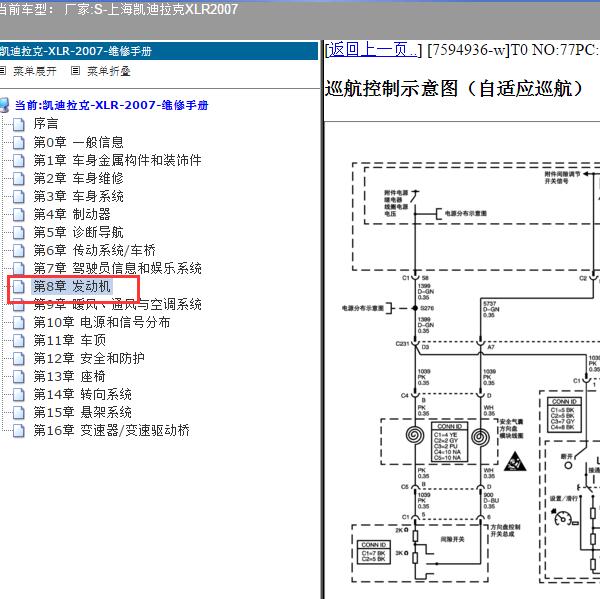Open 第1章 车身金属构件和装饰件
The width and height of the screenshot is (600, 599).
tap(117, 160)
